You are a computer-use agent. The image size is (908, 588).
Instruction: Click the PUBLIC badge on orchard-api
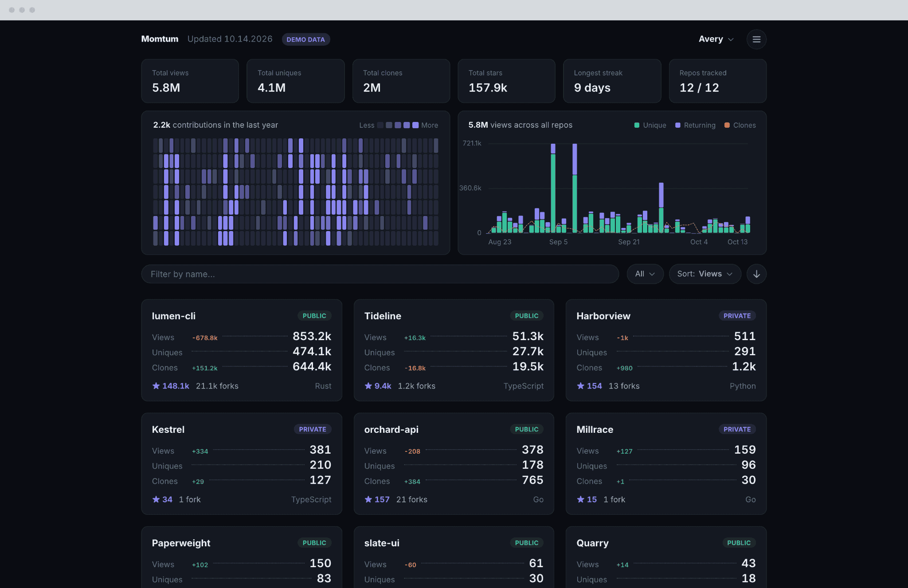click(527, 429)
